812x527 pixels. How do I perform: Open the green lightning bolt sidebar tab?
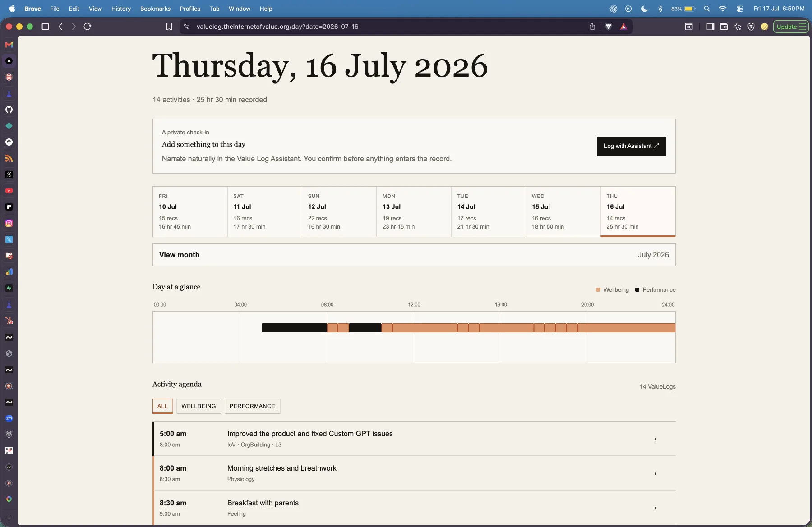pos(9,288)
